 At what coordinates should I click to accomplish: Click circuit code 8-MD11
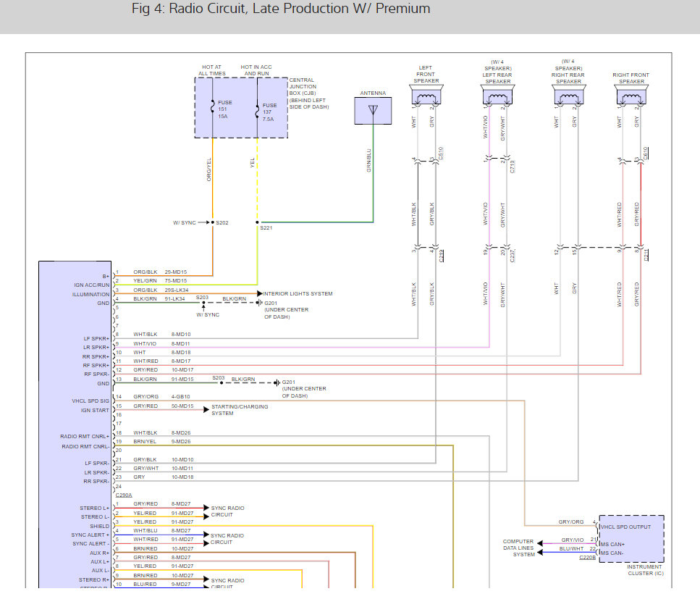(181, 343)
